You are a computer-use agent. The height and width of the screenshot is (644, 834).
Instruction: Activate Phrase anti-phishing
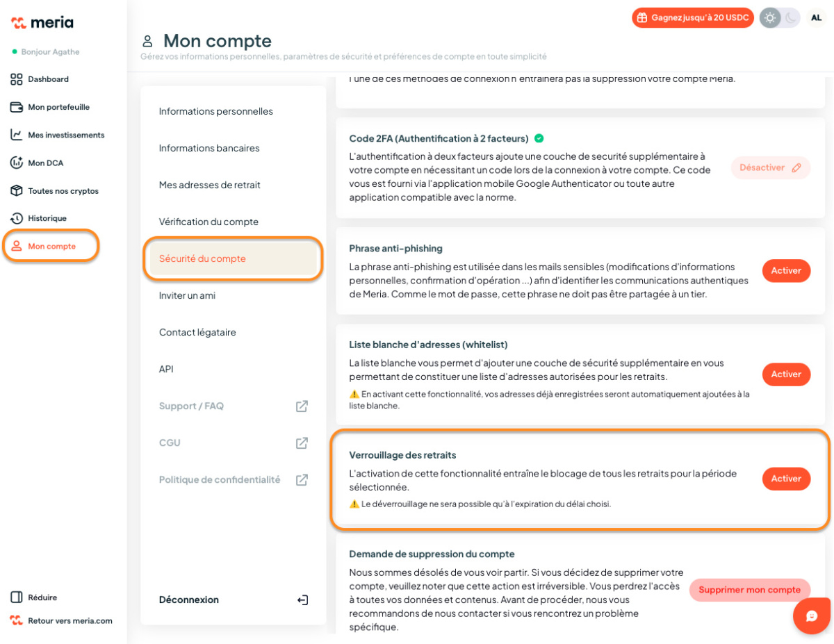click(786, 270)
